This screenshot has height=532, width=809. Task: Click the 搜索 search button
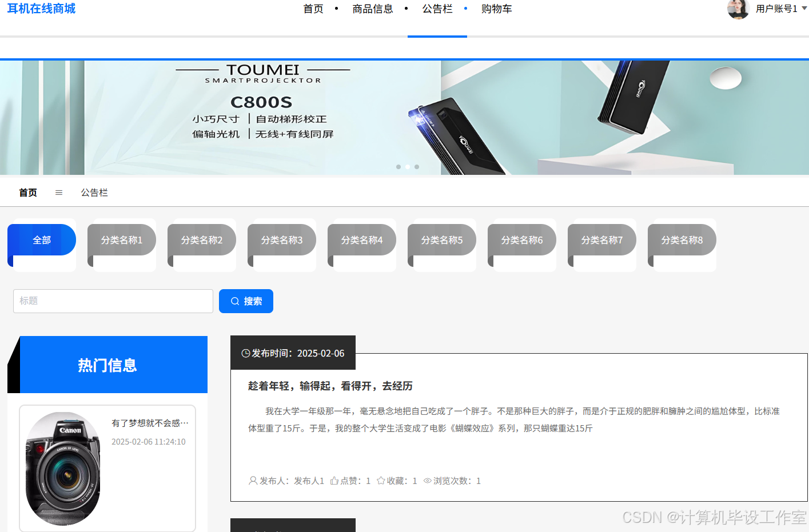(x=246, y=301)
